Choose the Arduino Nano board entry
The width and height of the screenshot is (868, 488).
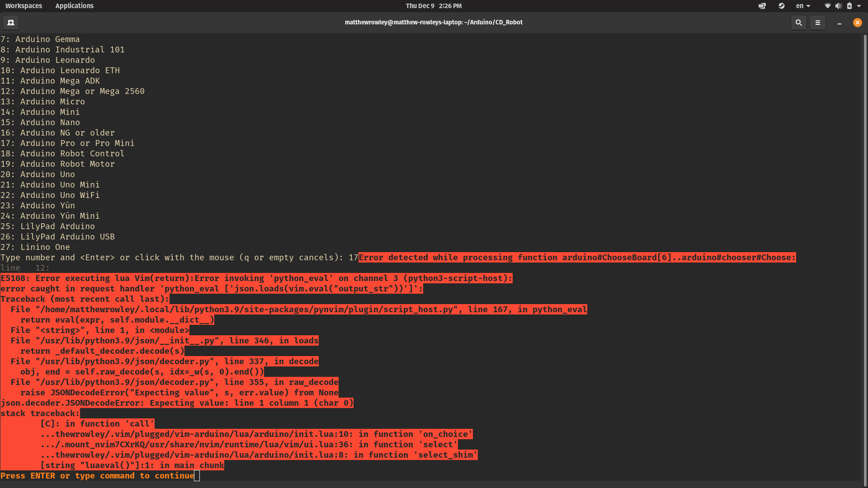(x=40, y=122)
